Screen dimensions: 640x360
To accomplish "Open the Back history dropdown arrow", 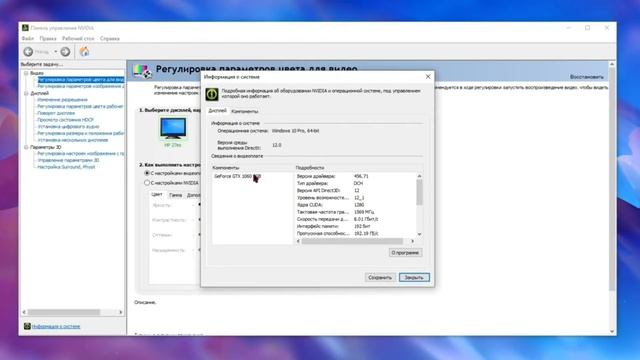I will coord(56,52).
